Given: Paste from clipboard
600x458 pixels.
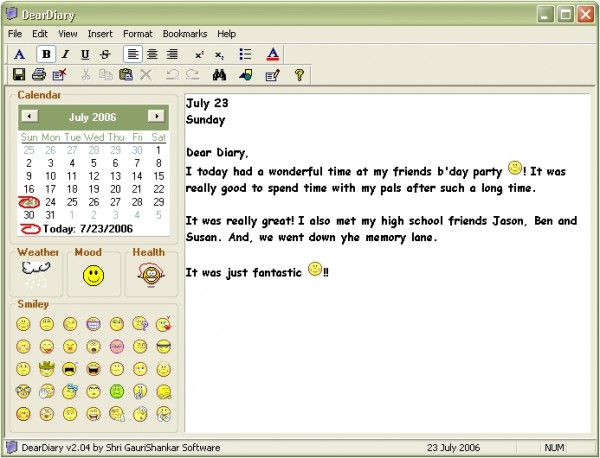Looking at the screenshot, I should click(x=126, y=74).
